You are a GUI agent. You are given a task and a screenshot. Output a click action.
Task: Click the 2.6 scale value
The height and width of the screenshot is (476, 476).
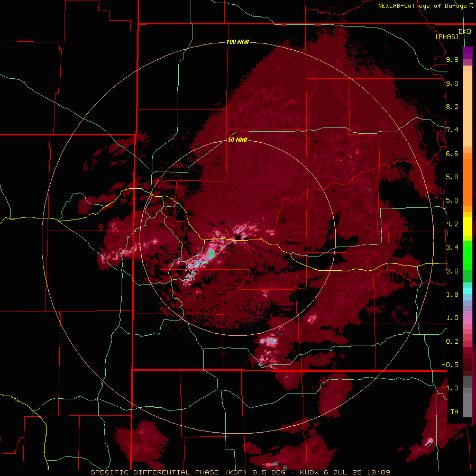click(x=452, y=271)
